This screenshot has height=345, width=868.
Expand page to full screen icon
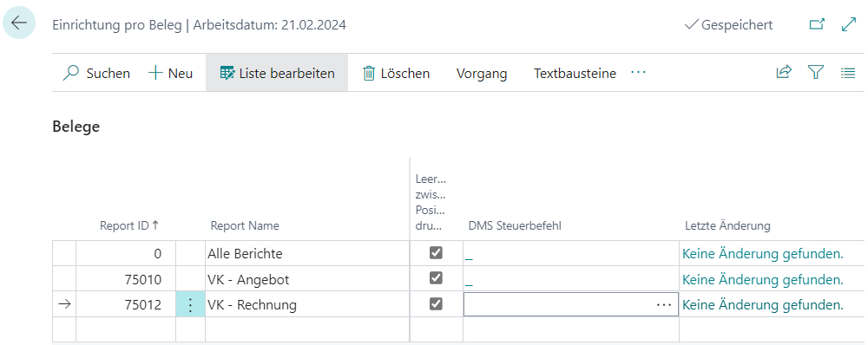point(848,24)
